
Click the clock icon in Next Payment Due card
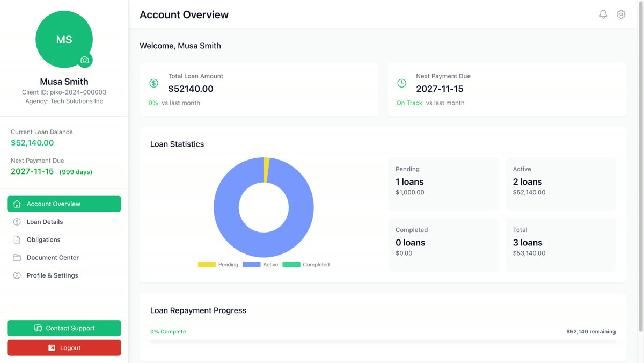pos(401,83)
